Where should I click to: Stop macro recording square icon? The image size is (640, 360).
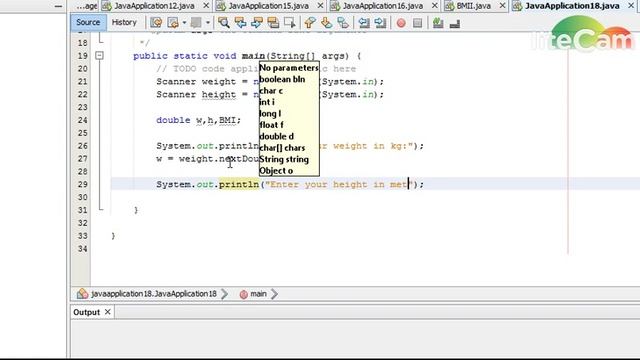(x=417, y=23)
